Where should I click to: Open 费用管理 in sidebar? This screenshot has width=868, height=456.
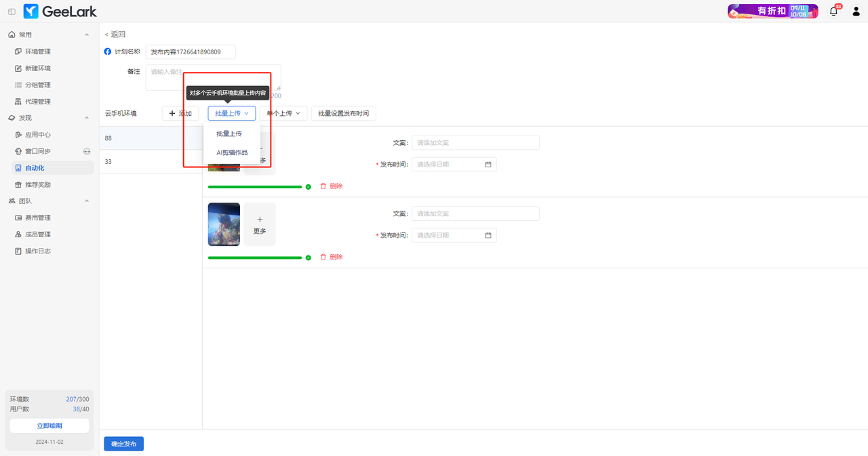pos(38,217)
